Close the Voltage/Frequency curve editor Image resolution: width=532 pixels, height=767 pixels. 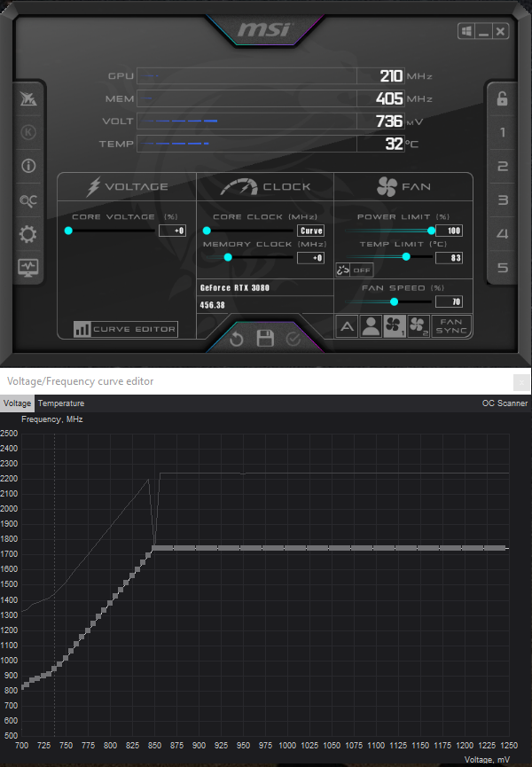coord(521,382)
